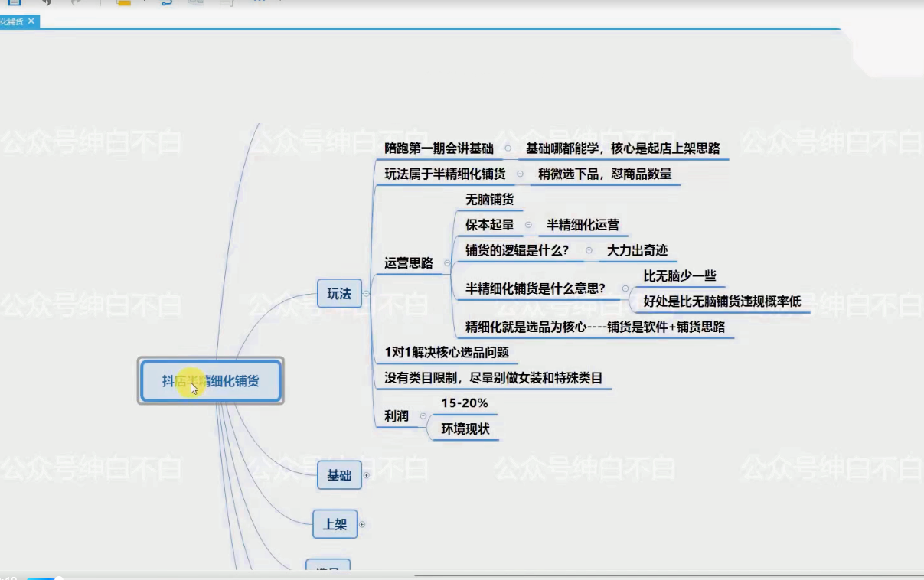
Task: Expand the 基础 branch
Action: pyautogui.click(x=366, y=475)
